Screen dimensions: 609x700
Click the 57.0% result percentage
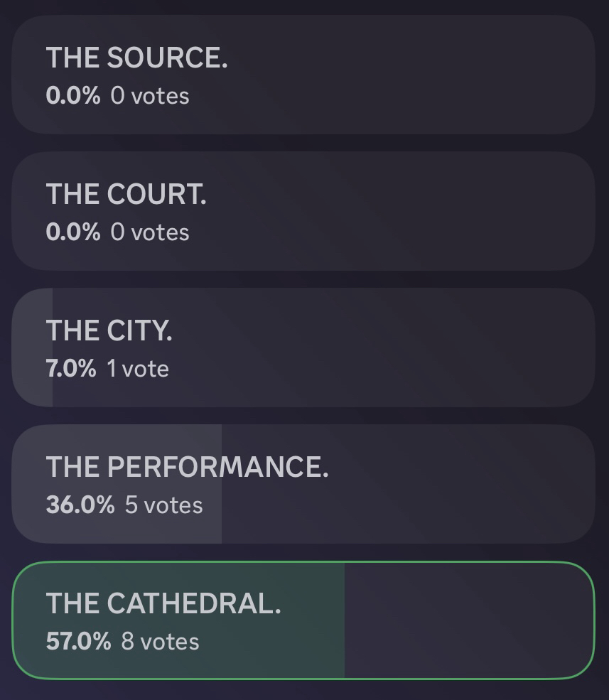(78, 642)
